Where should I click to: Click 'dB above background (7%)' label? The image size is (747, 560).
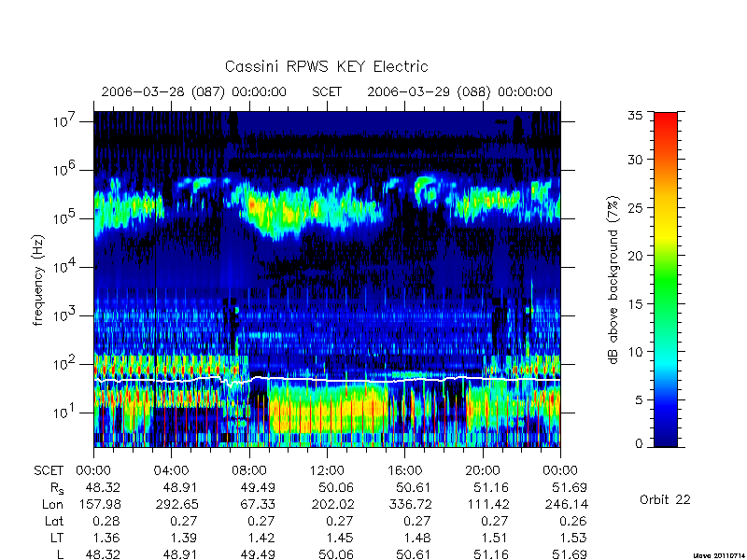pyautogui.click(x=613, y=280)
